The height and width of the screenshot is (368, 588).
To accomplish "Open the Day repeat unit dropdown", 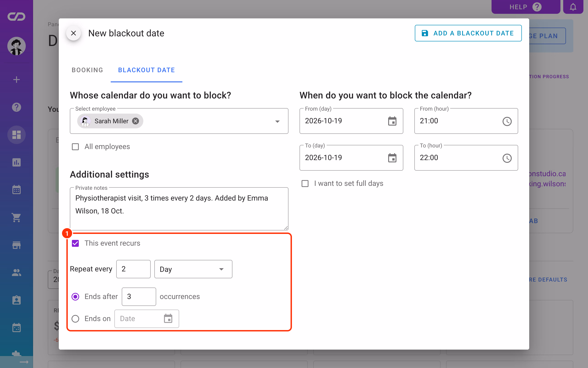I will 193,269.
